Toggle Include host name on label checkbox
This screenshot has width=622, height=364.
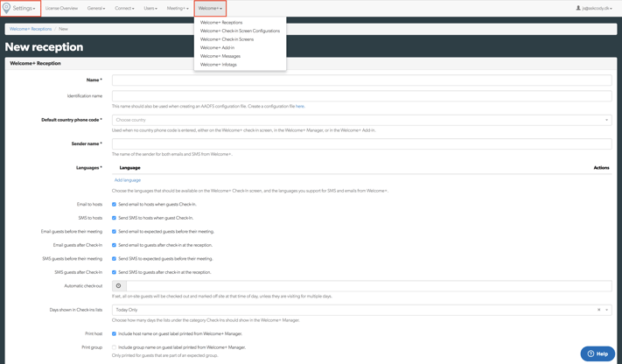114,334
